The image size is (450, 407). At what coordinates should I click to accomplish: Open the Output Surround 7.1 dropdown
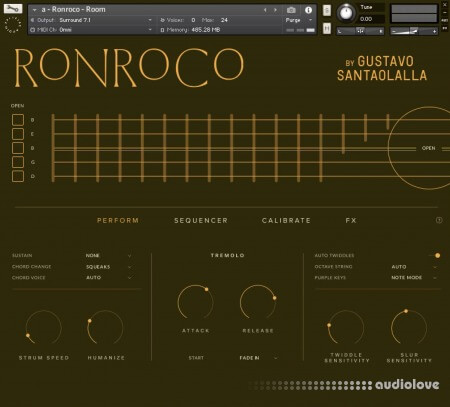click(106, 20)
